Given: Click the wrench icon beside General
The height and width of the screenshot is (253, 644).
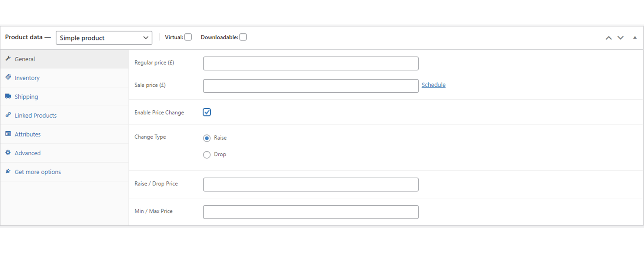Looking at the screenshot, I should 8,59.
